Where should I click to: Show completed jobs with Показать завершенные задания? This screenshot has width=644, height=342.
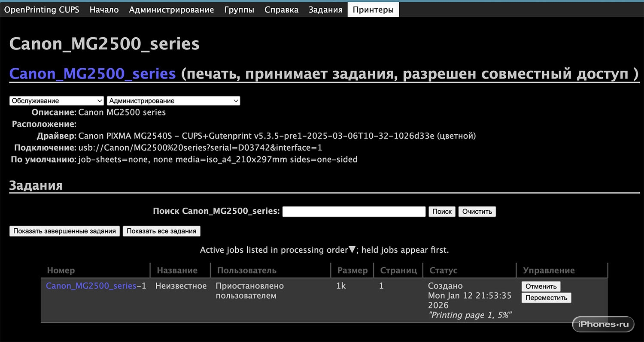(x=64, y=231)
